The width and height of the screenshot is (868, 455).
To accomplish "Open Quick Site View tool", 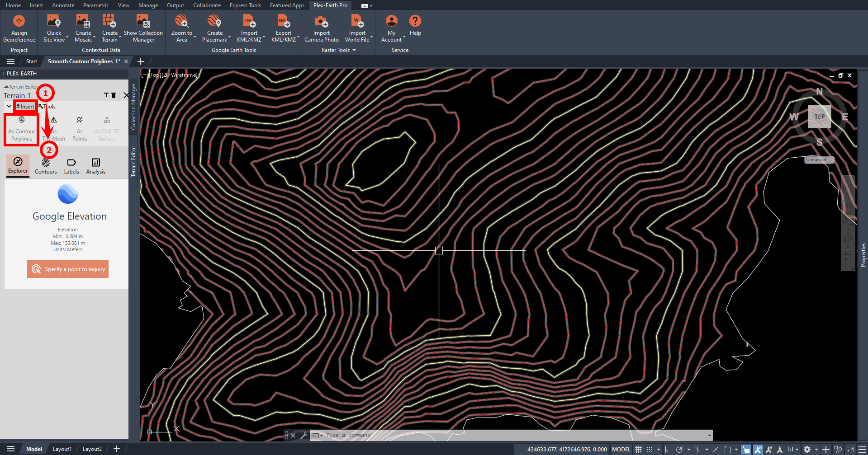I will 54,28.
